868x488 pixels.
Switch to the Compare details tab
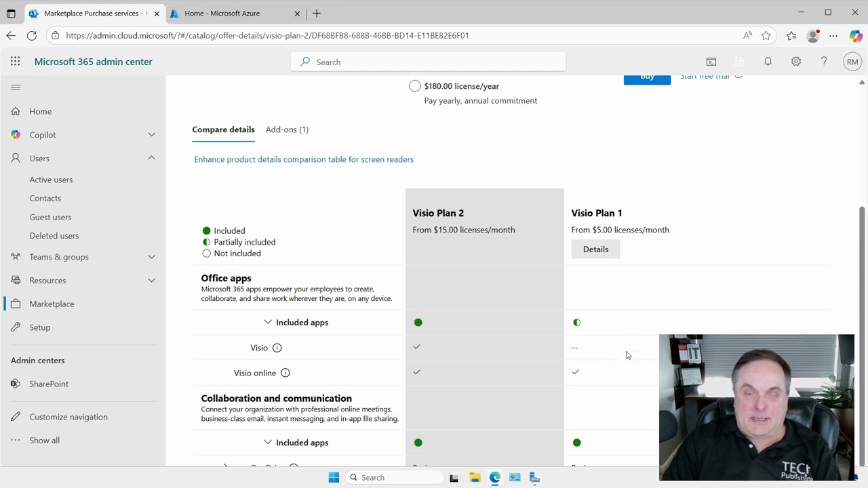tap(223, 129)
